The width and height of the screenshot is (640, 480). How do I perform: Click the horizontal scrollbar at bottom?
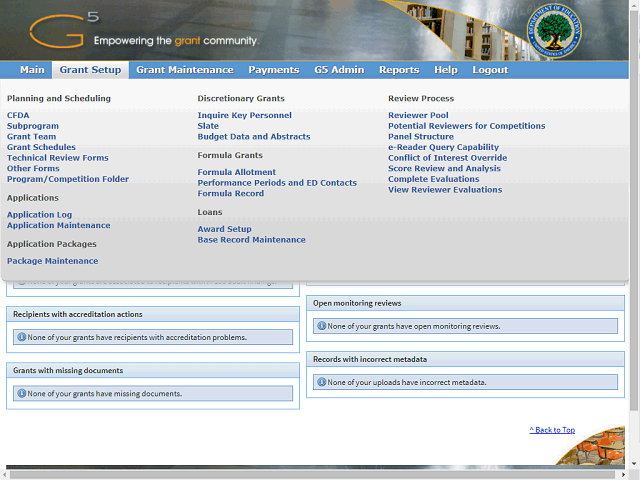pos(312,475)
